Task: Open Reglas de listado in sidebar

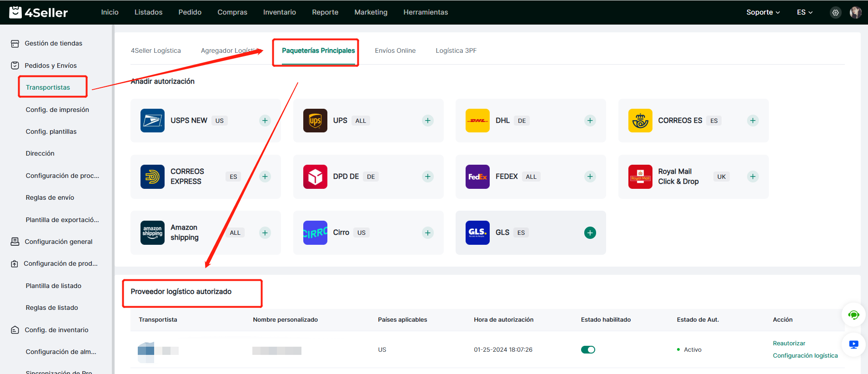Action: pyautogui.click(x=52, y=308)
